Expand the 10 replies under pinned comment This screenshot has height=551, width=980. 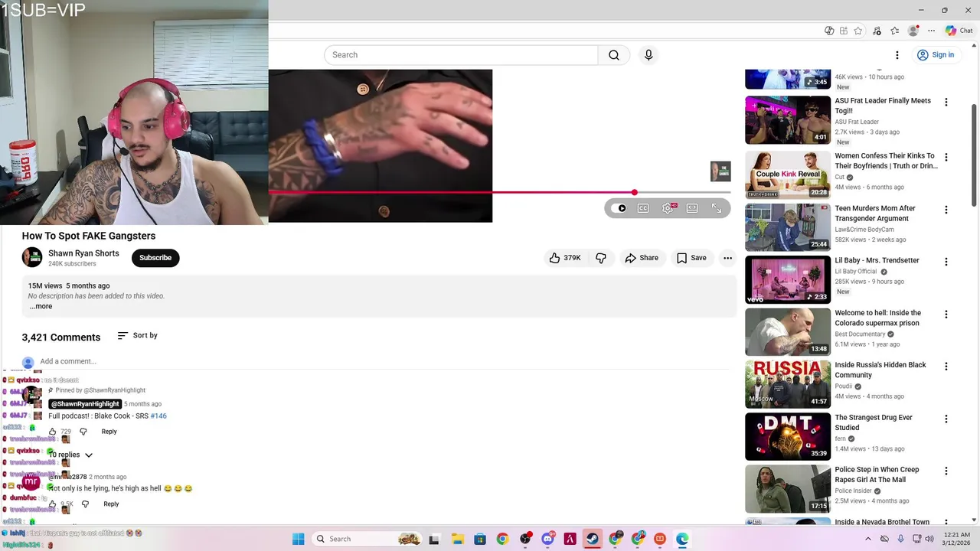pyautogui.click(x=70, y=455)
